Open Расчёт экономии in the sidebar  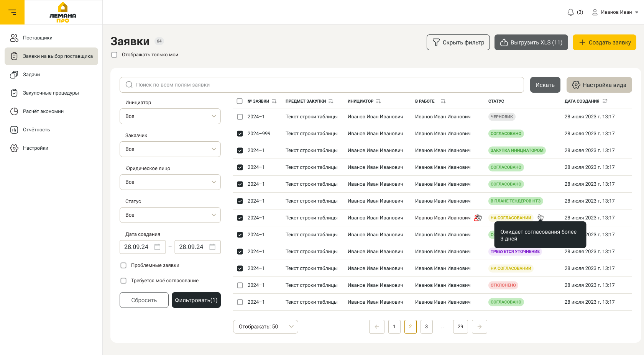[51, 111]
